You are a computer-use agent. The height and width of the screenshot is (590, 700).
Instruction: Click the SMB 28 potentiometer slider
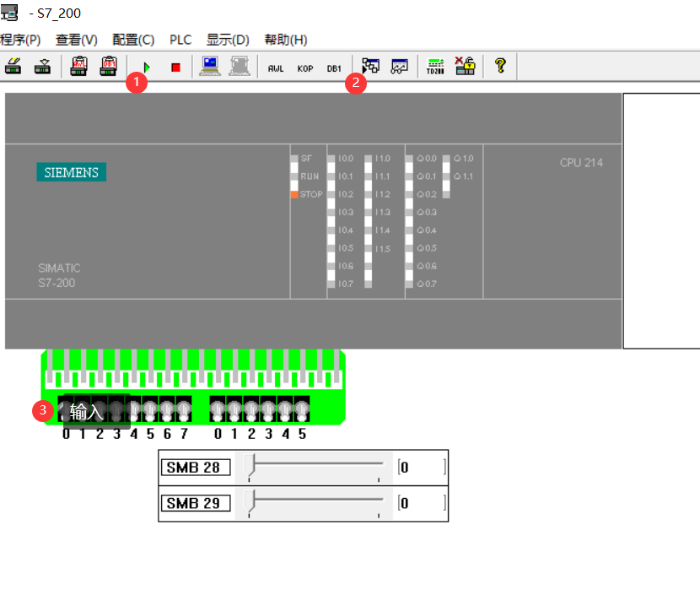(314, 468)
